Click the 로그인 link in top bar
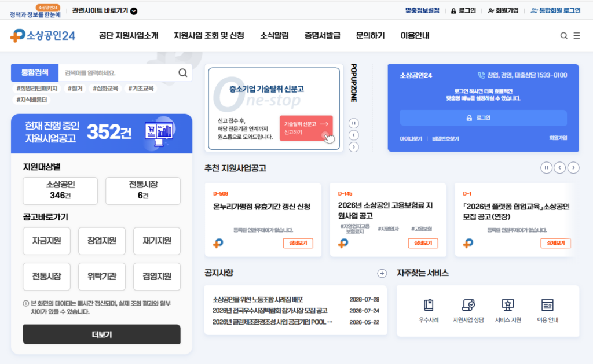Viewport: 593px width, 364px height. 463,10
